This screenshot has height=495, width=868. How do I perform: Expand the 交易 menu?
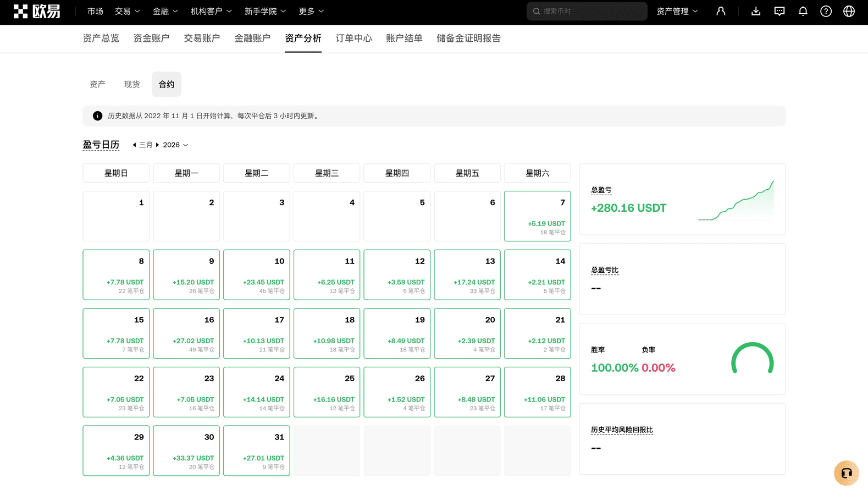pos(127,11)
